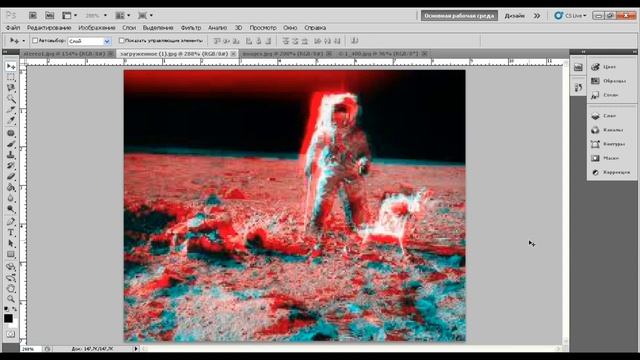Select the Brush tool
640x360 pixels.
(x=11, y=144)
